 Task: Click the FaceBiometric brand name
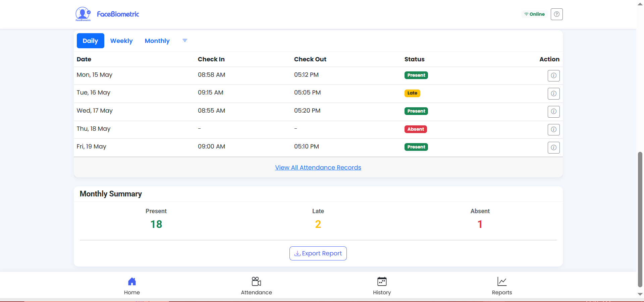tap(118, 14)
